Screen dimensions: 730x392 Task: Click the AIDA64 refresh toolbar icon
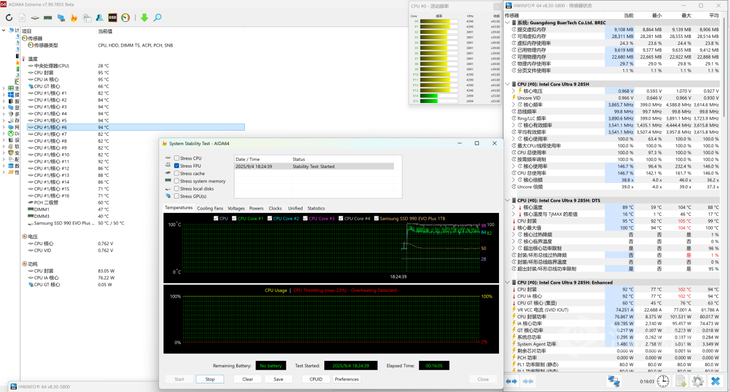click(x=9, y=18)
